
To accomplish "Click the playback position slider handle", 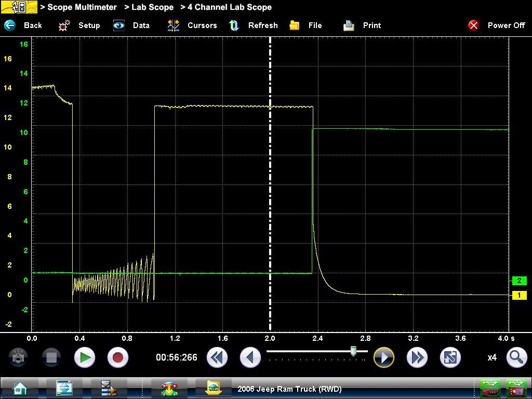I will 353,352.
